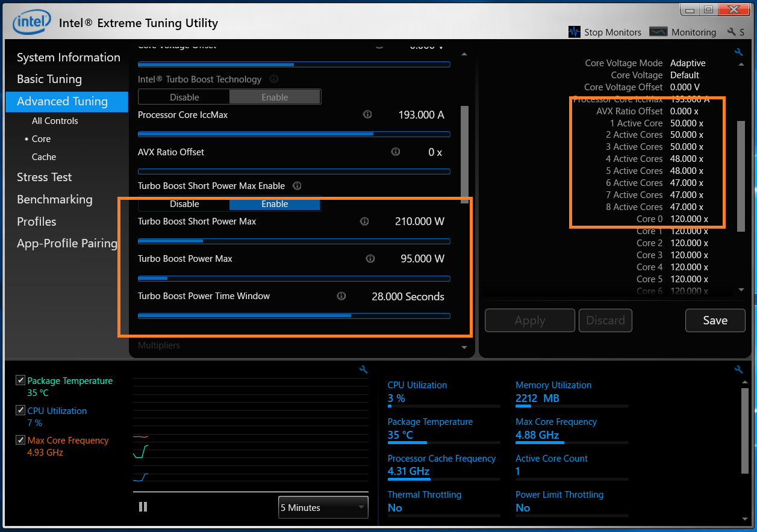757x532 pixels.
Task: Click the up arrow of the tuning panel scrollbar
Action: coord(464,54)
